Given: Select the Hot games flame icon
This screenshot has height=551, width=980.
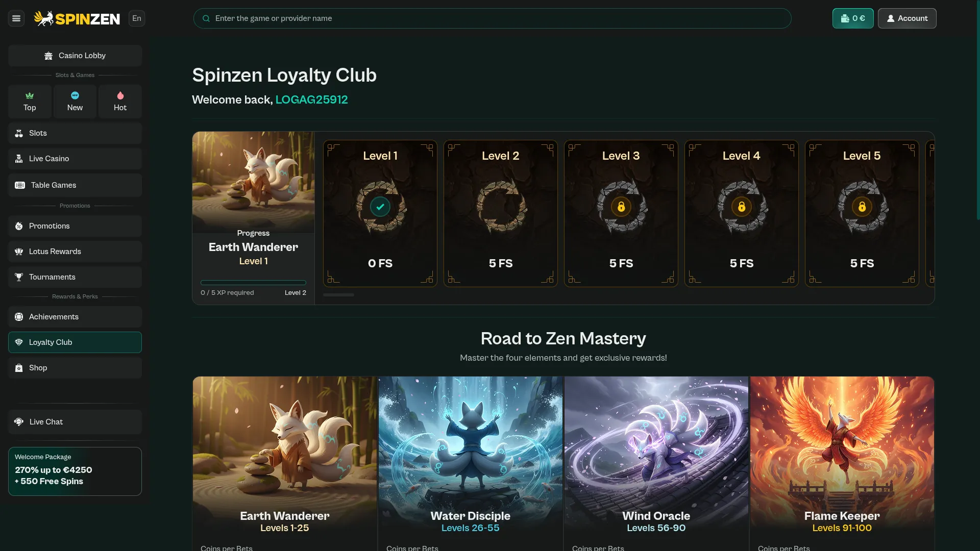Looking at the screenshot, I should click(120, 95).
